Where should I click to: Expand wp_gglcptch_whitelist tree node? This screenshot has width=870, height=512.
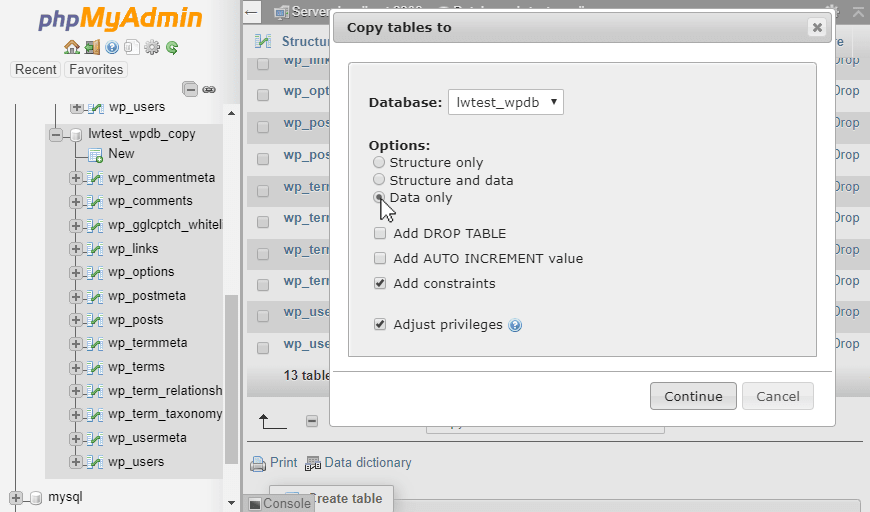pos(75,226)
